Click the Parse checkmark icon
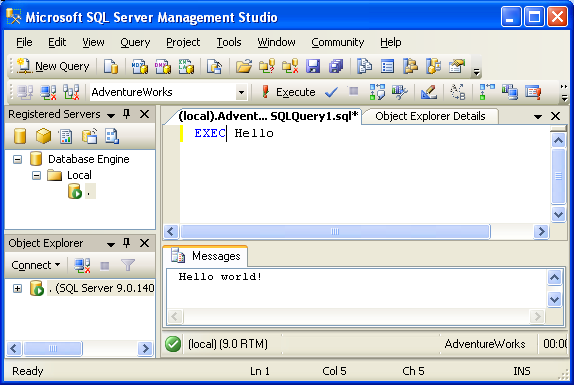Viewport: 574px width, 385px height. point(331,92)
